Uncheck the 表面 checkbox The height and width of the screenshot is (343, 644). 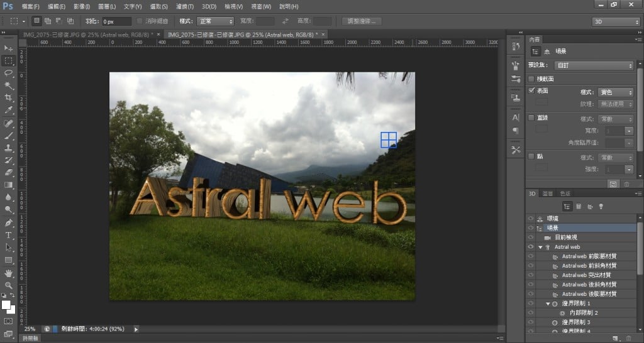tap(532, 91)
